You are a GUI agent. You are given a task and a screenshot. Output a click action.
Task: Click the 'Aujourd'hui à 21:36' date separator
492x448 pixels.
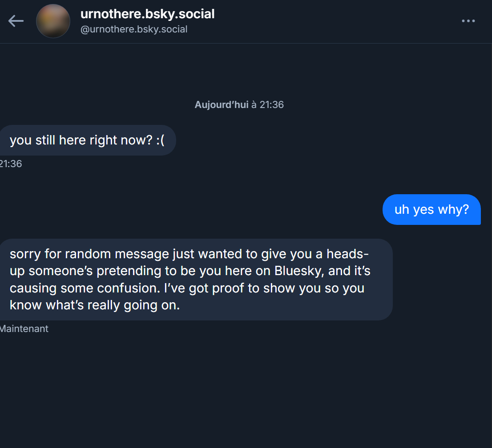pos(239,105)
